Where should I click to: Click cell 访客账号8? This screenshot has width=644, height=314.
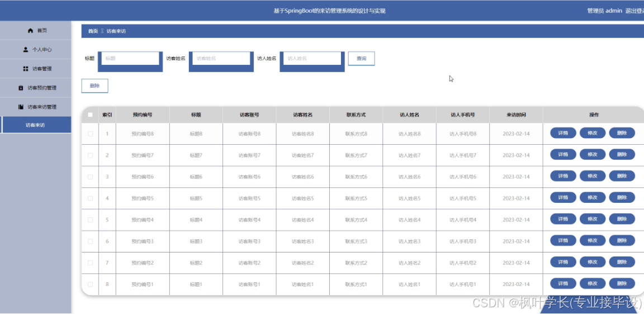click(x=249, y=134)
